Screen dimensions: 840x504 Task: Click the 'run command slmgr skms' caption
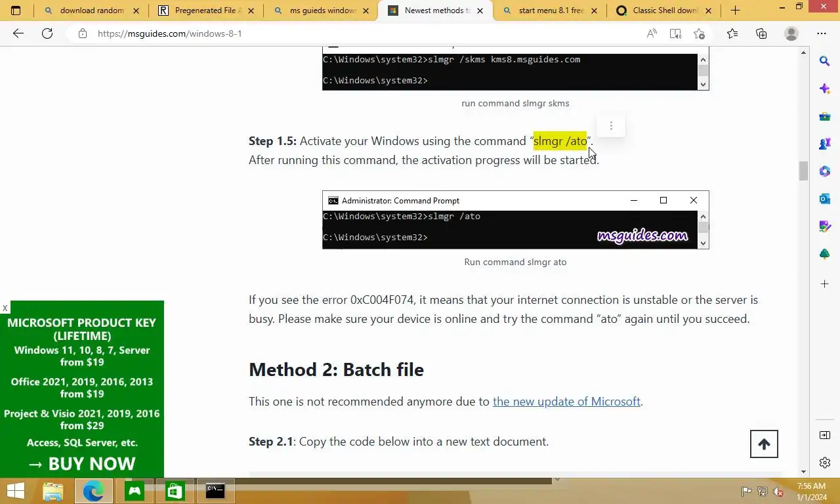pos(515,103)
